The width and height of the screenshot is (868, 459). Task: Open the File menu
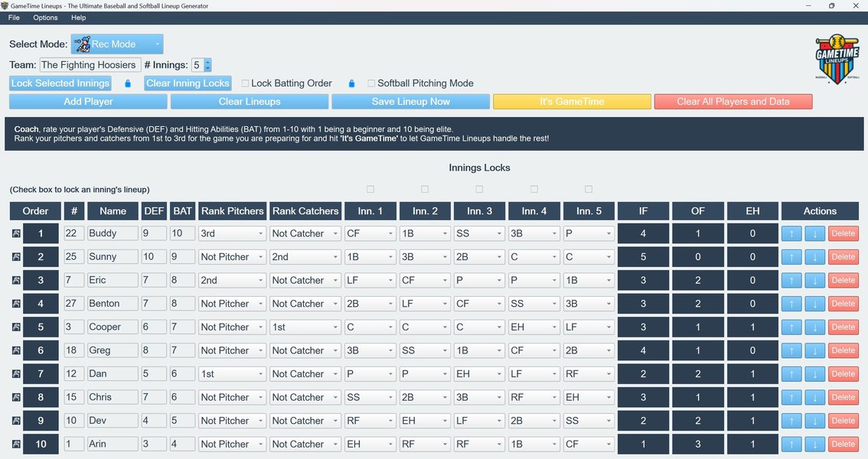(x=14, y=18)
